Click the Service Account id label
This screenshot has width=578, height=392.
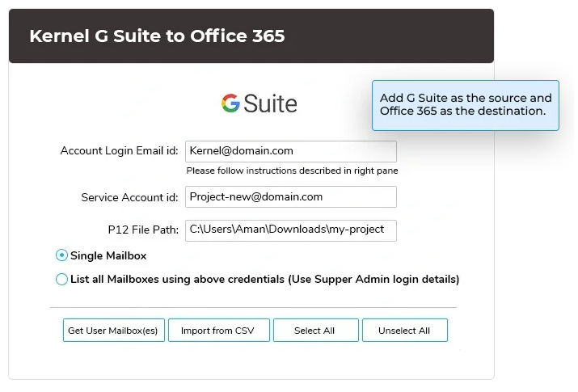(129, 197)
